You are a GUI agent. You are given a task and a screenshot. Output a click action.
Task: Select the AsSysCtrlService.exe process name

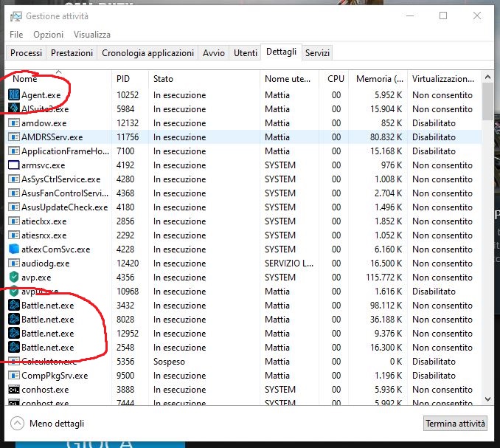61,179
